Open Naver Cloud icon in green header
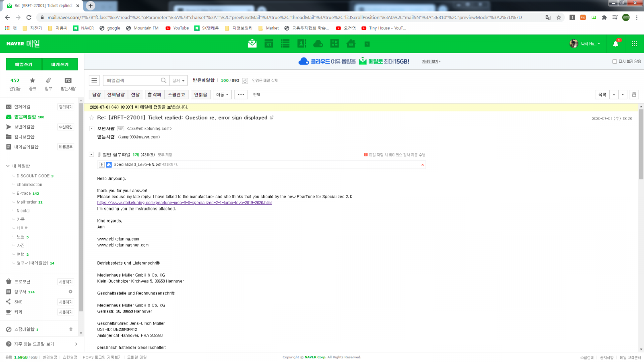The image size is (644, 362). [318, 43]
